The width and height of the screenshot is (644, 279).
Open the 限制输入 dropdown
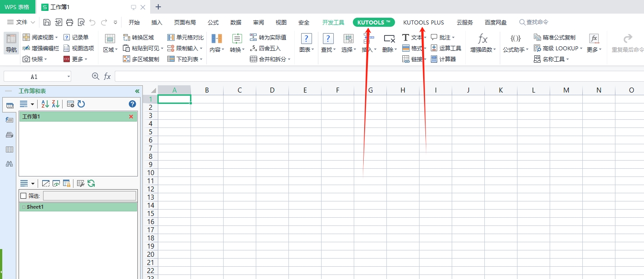click(x=185, y=48)
